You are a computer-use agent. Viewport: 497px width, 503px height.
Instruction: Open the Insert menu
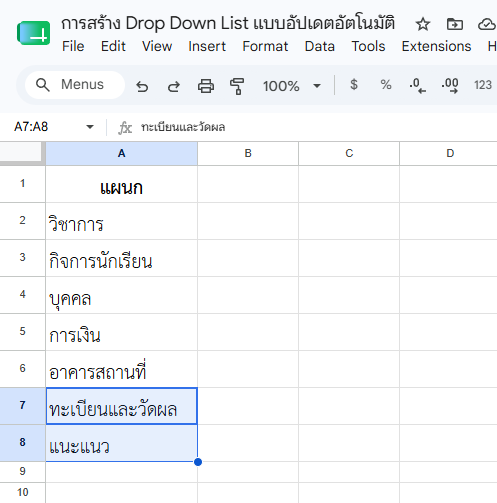pos(207,46)
